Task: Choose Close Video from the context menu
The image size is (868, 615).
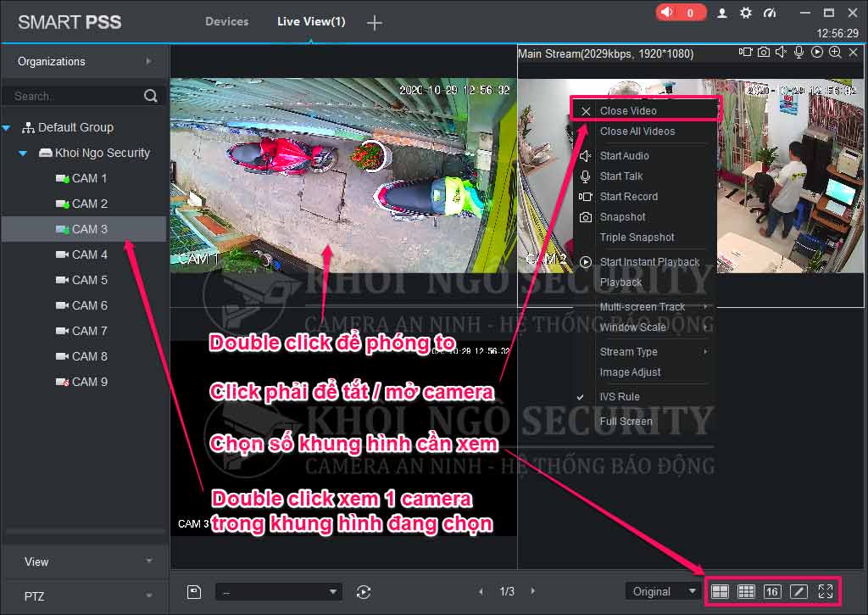Action: [x=645, y=111]
